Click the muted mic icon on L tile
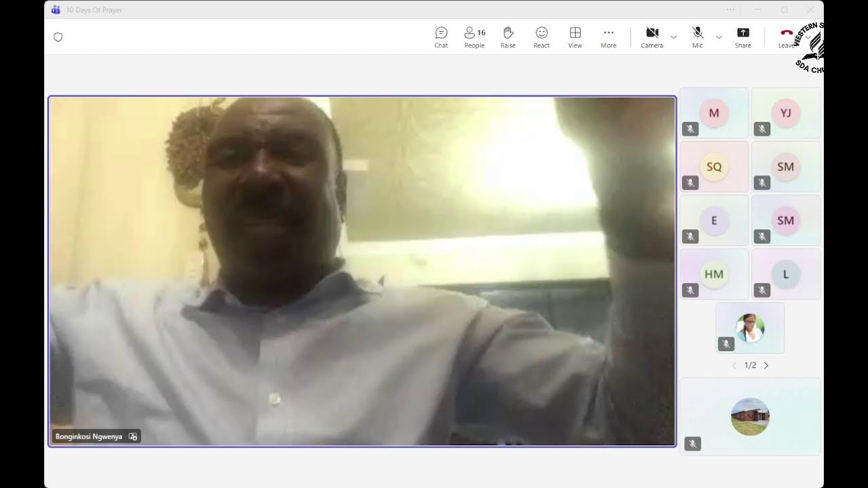 762,290
